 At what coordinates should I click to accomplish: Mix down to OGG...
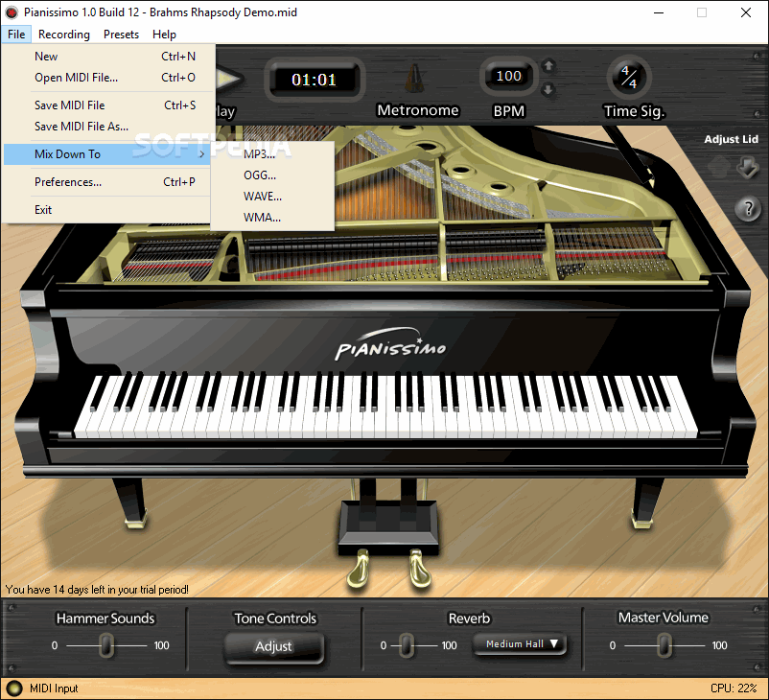click(x=272, y=175)
